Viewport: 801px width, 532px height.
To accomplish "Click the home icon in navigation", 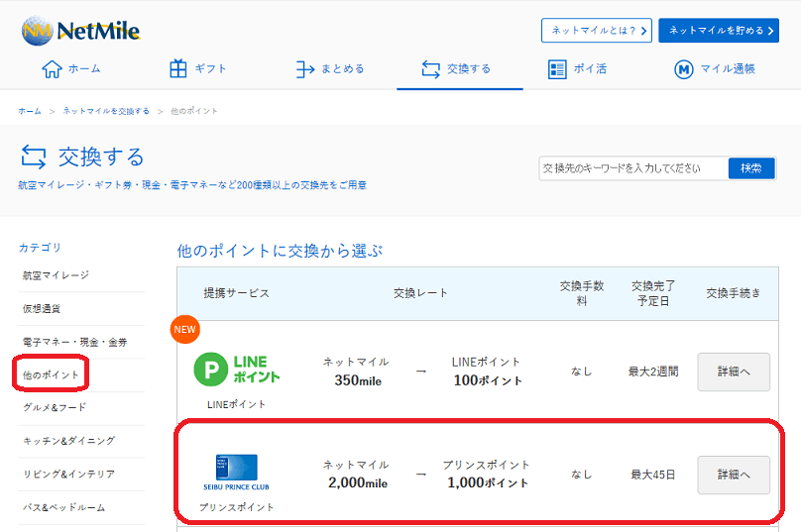I will [x=53, y=69].
